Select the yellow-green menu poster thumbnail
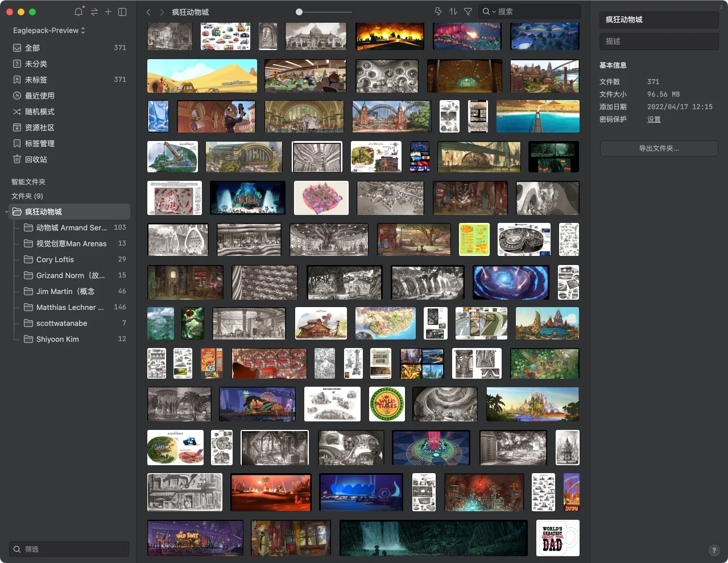The image size is (728, 563). [474, 239]
